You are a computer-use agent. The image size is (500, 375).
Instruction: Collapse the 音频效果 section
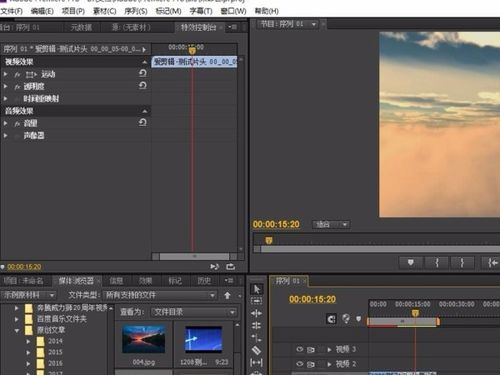(145, 111)
